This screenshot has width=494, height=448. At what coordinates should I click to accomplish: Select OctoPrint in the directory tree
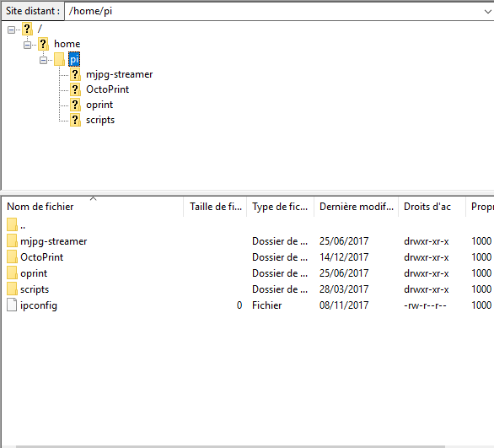107,89
